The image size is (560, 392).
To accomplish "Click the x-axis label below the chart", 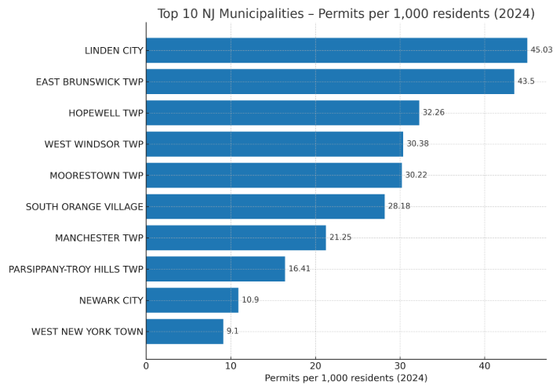I will pyautogui.click(x=346, y=379).
